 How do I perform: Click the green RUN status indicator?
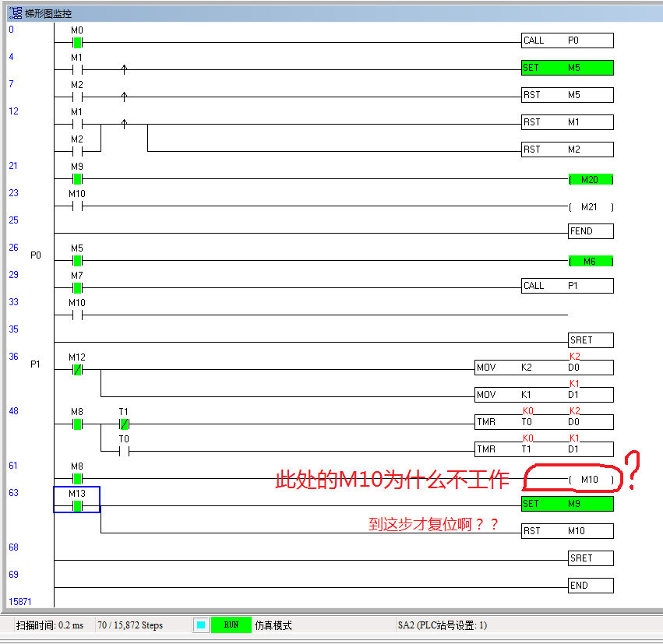231,625
